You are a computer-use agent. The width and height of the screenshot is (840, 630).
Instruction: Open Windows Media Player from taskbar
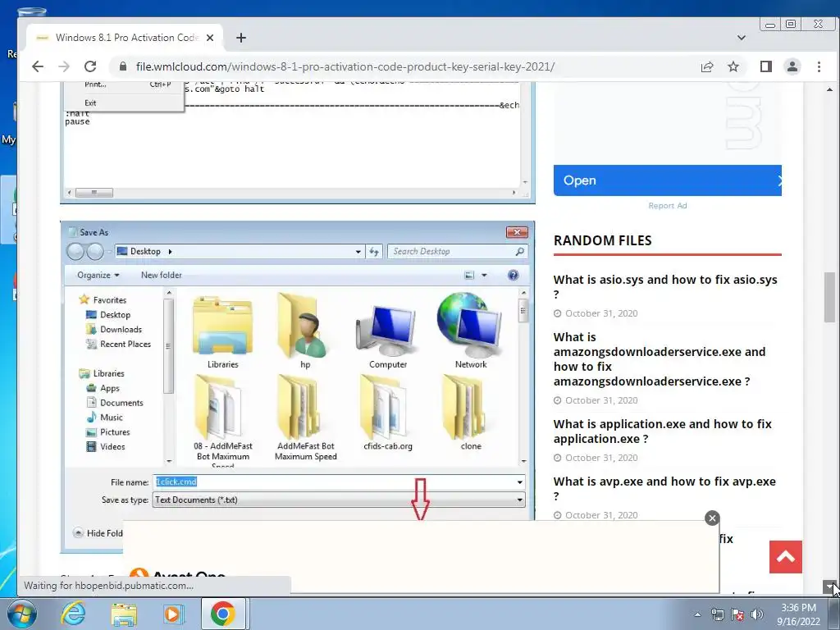173,614
